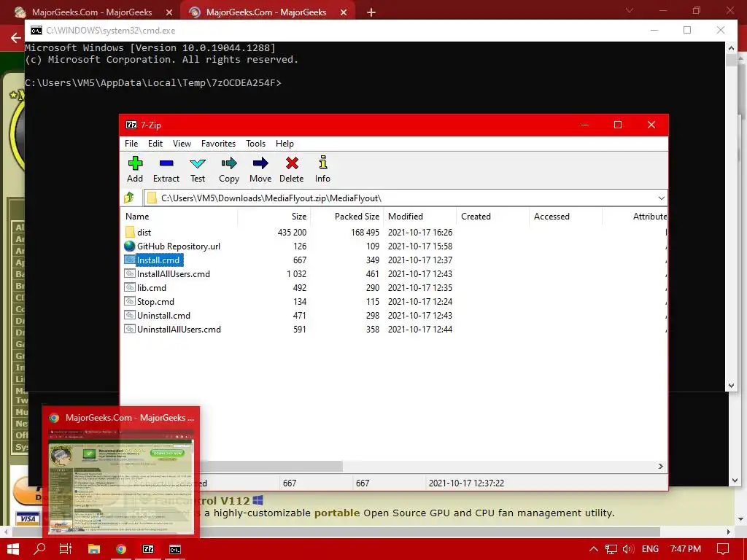Click 7-Zip horizontal scrollbar right arrow
The image size is (747, 560).
[661, 466]
